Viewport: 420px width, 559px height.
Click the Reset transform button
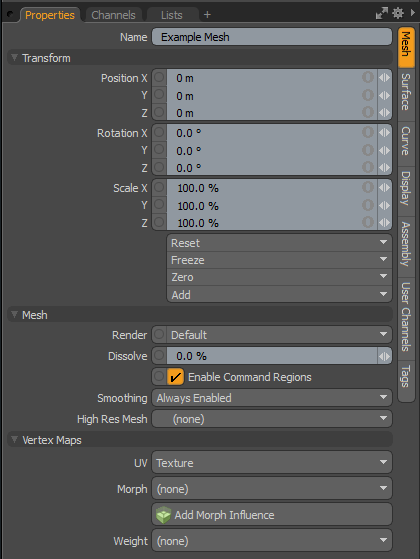(279, 243)
